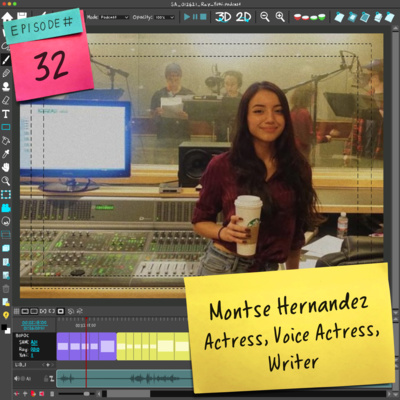Image resolution: width=400 pixels, height=400 pixels.
Task: Switch to 2D view mode
Action: click(x=243, y=17)
